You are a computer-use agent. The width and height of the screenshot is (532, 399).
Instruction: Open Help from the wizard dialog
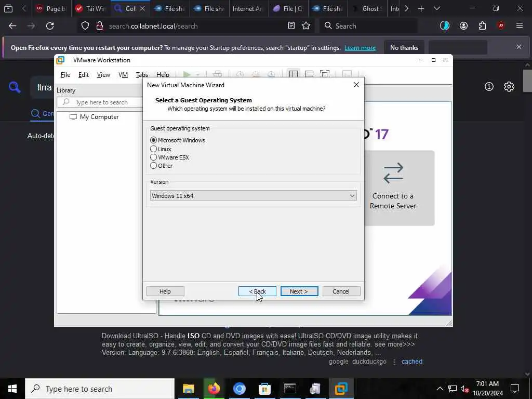click(165, 291)
